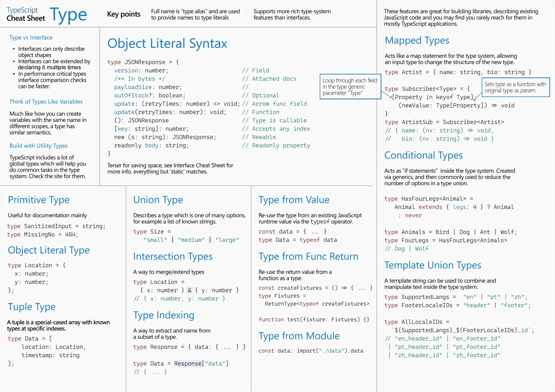This screenshot has height=392, width=555.
Task: Click the "Intersection Types" heading
Action: pos(173,257)
